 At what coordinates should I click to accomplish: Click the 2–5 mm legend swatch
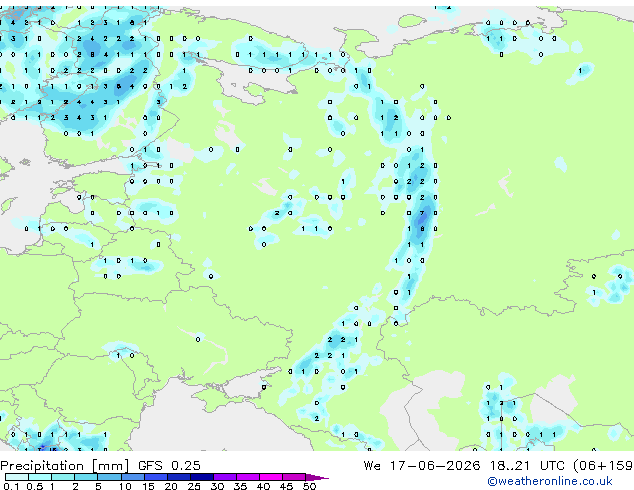click(86, 477)
